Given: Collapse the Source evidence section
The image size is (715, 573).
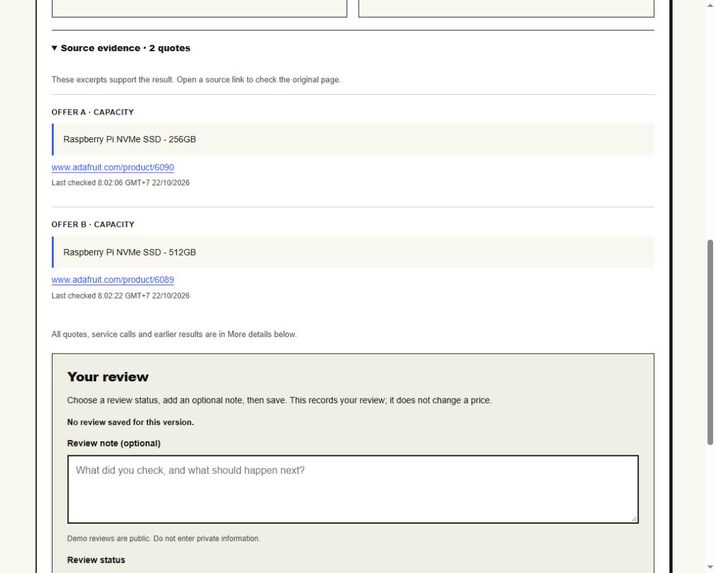Looking at the screenshot, I should click(121, 48).
